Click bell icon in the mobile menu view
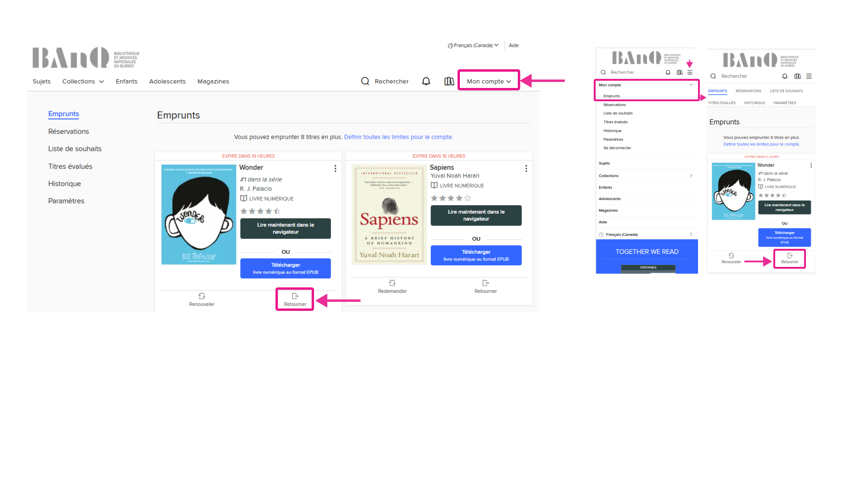 pyautogui.click(x=668, y=72)
